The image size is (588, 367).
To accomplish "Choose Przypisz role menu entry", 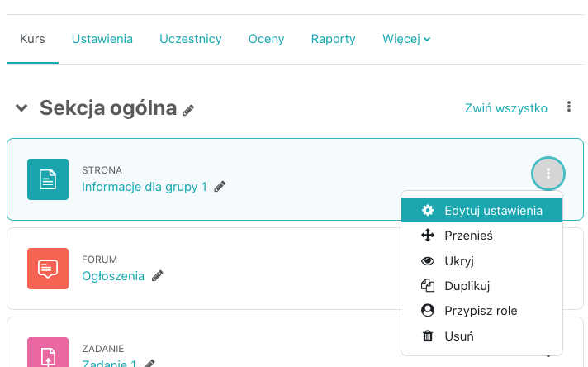I will click(481, 311).
